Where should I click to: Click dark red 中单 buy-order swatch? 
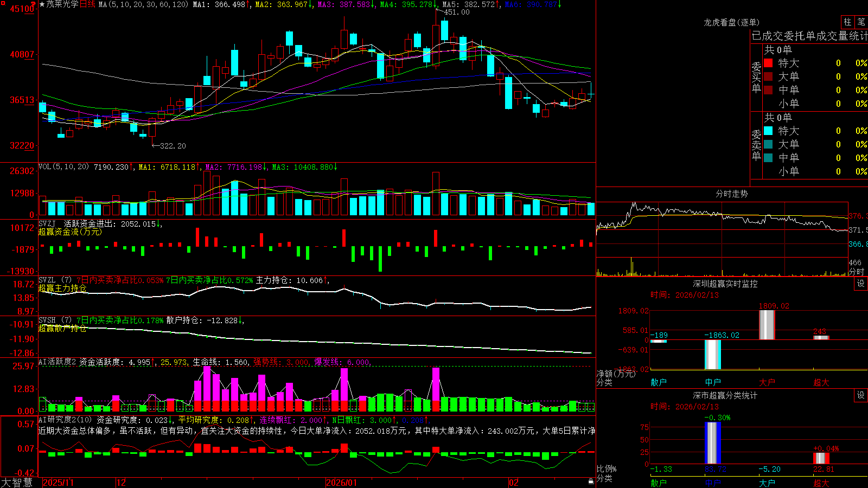(768, 90)
